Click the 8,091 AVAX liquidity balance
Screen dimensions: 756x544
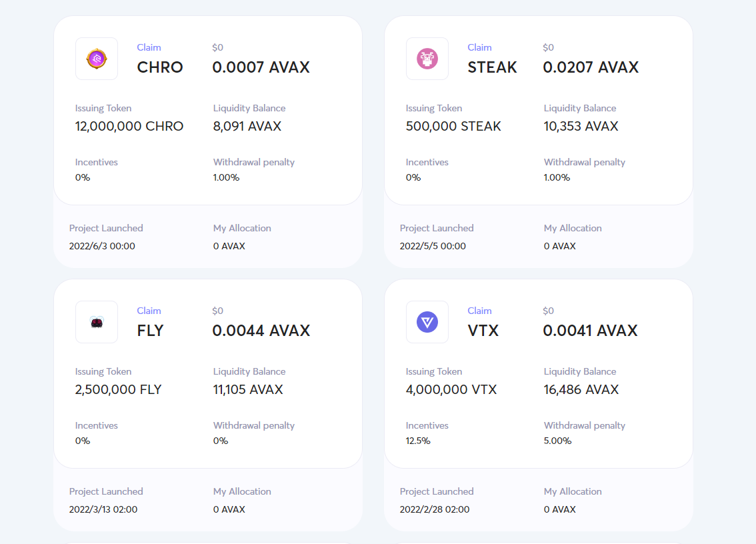[247, 126]
